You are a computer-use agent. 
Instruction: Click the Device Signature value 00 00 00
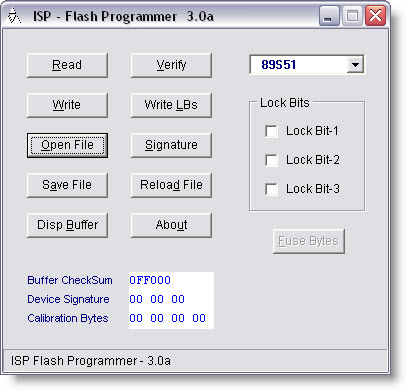tap(157, 299)
